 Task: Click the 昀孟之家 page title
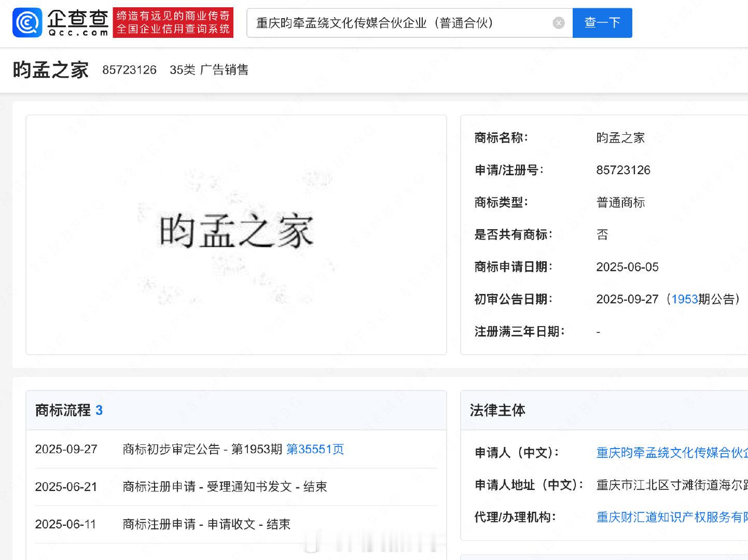[51, 70]
